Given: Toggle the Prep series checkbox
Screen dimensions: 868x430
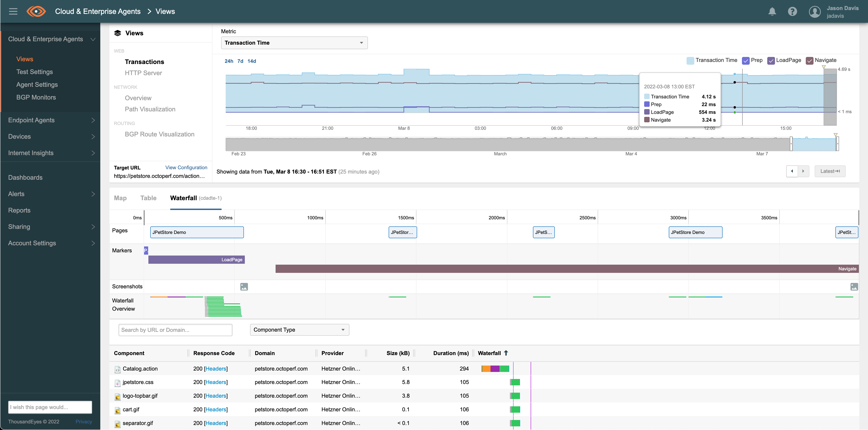Looking at the screenshot, I should click(x=745, y=61).
